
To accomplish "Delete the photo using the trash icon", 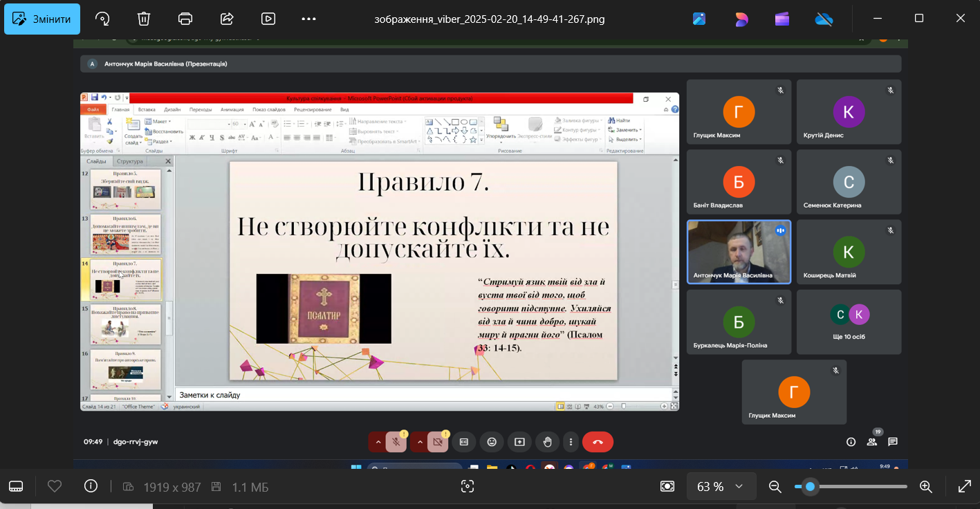I will click(144, 19).
